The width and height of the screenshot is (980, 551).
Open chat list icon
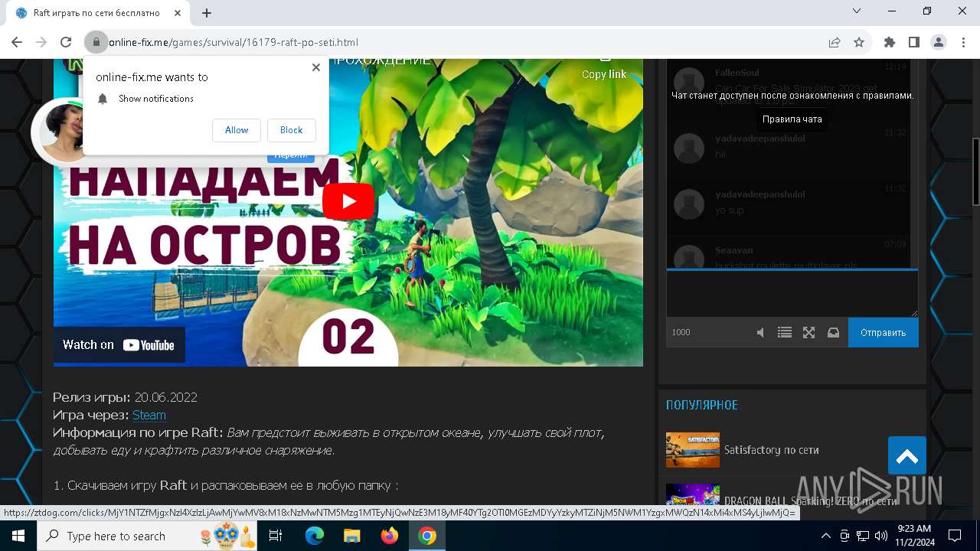click(x=785, y=333)
